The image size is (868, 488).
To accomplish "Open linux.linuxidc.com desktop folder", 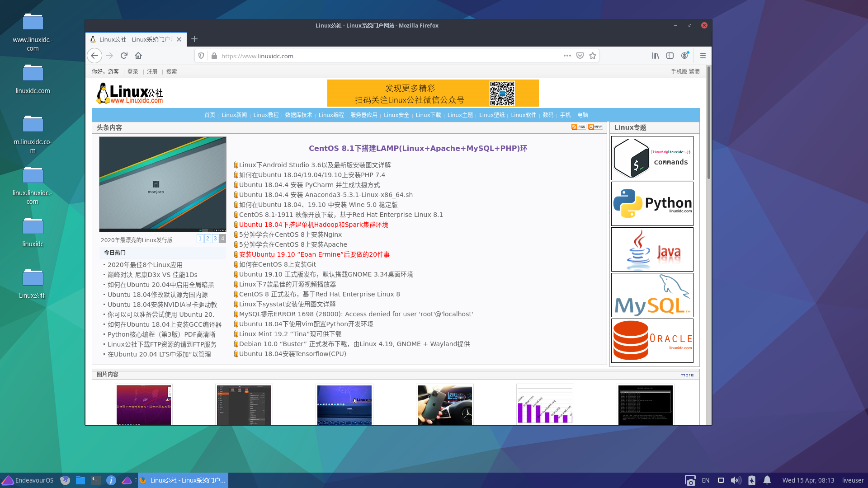I will (x=33, y=185).
